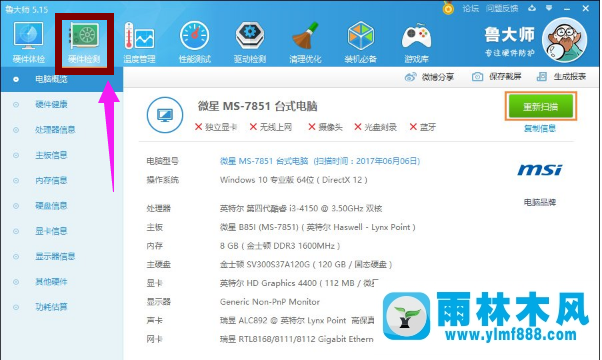Click the 微星 B85I motherboard value
This screenshot has width=602, height=360.
[x=318, y=227]
